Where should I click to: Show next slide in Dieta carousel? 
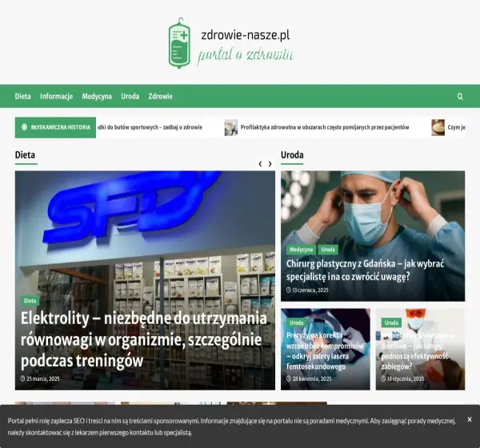tap(270, 164)
